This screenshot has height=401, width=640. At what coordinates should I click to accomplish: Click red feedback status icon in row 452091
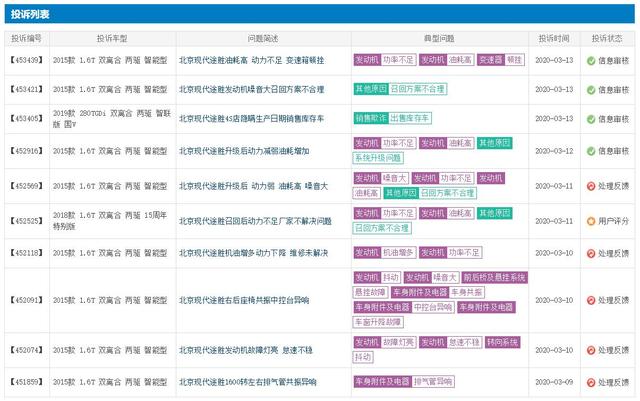tap(591, 301)
